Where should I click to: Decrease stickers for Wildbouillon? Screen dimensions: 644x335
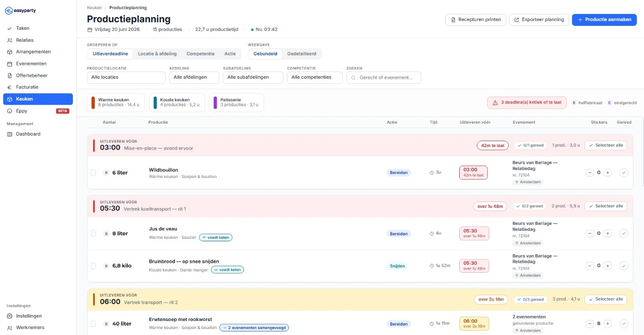pos(590,172)
